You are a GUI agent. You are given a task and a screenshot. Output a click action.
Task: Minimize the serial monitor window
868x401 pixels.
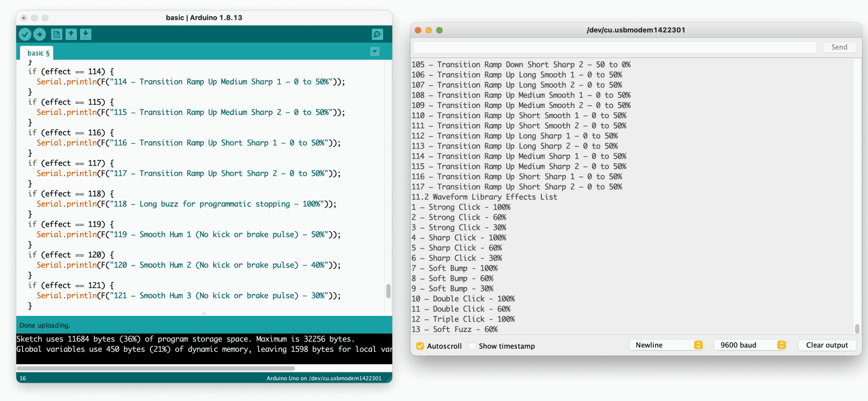[428, 30]
